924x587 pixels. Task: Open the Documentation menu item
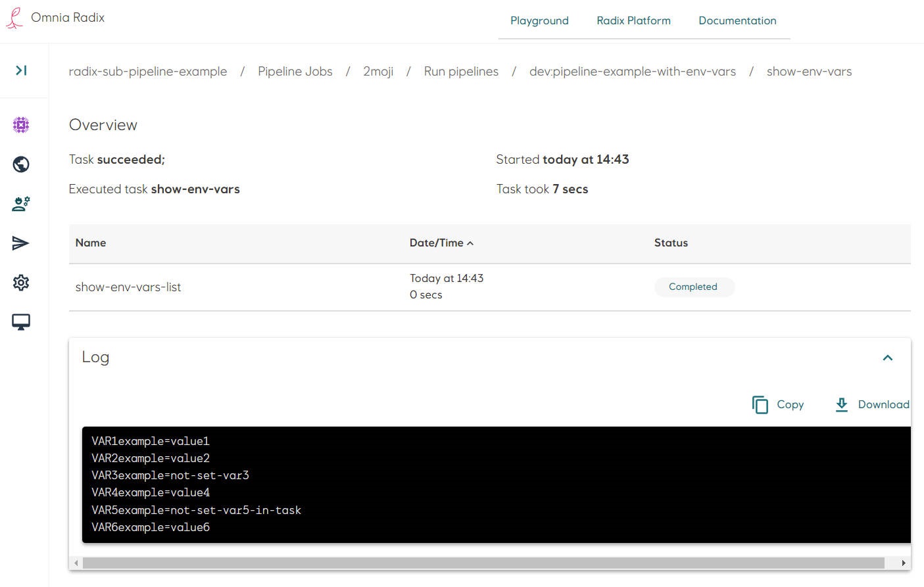coord(737,20)
